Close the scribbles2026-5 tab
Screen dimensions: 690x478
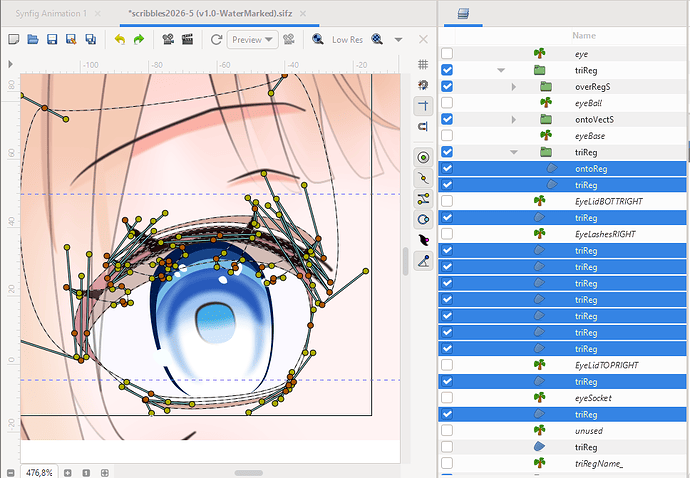pyautogui.click(x=303, y=14)
